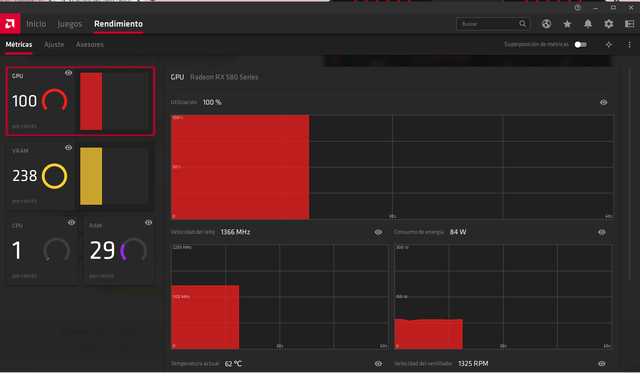
Task: Select the Rendimiento tab
Action: point(118,24)
